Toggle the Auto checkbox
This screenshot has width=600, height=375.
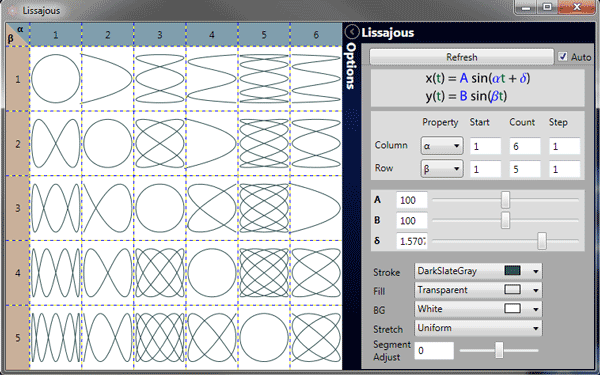562,57
